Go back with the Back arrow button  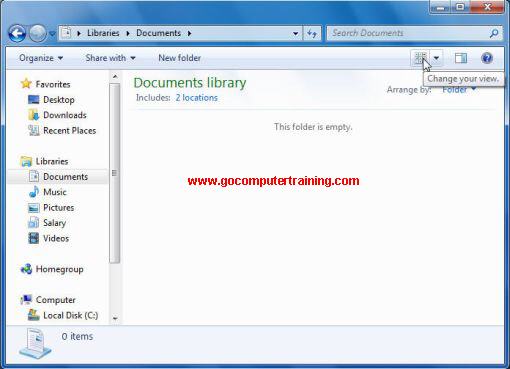pos(17,33)
